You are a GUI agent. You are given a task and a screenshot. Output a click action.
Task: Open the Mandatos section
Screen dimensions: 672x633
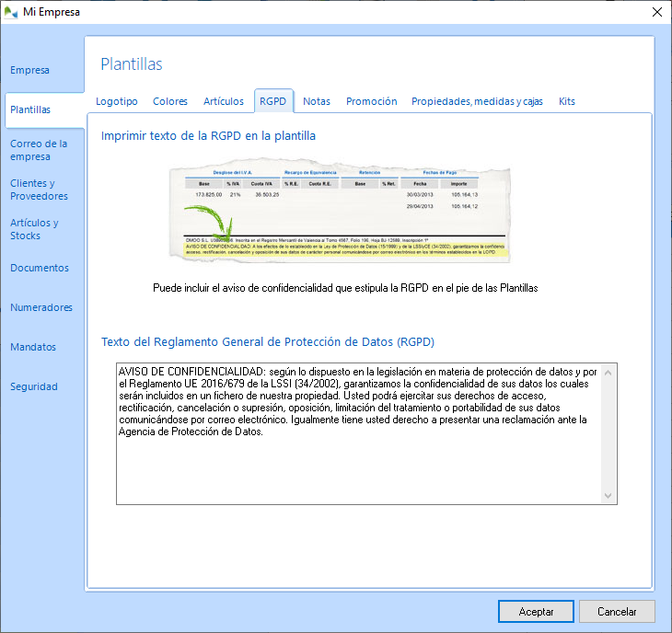33,347
